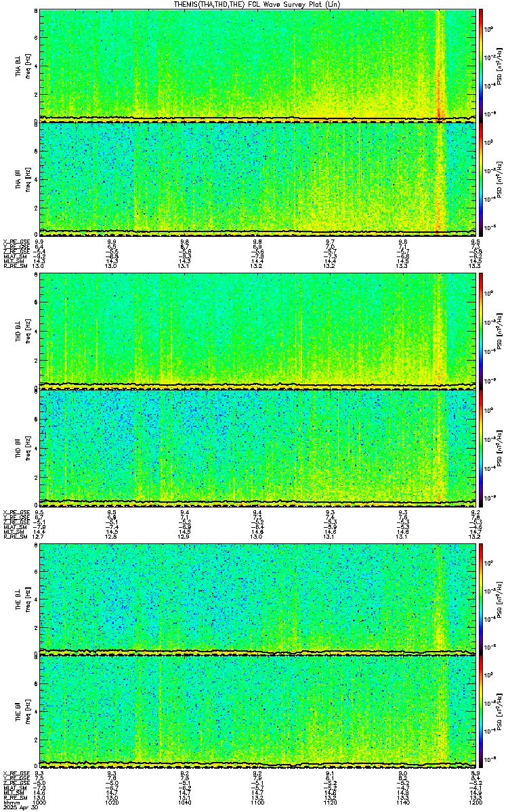The height and width of the screenshot is (812, 508).
Task: Click PSD [nT²/Hz] label beside THA B-parallel color bar
Action: [499, 179]
